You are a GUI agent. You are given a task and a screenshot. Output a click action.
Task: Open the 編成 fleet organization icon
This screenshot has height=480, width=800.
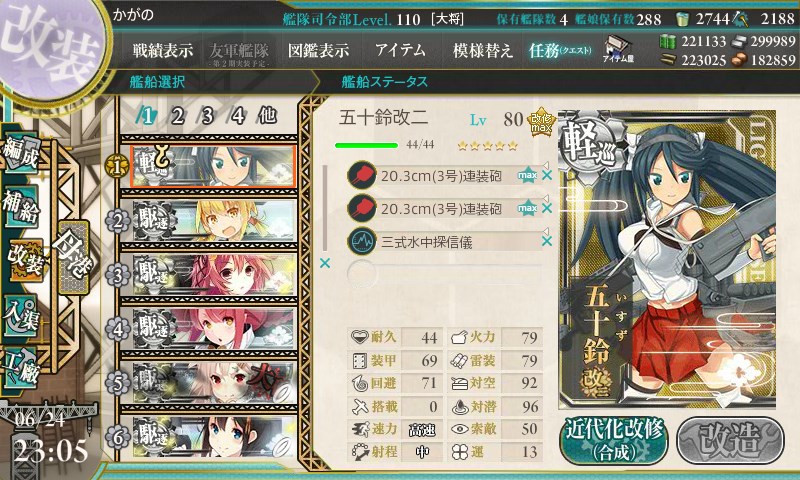[x=20, y=153]
